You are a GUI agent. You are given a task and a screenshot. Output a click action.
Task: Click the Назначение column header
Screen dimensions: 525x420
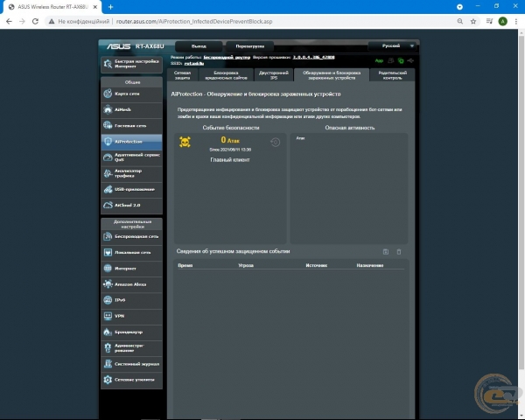pos(370,265)
